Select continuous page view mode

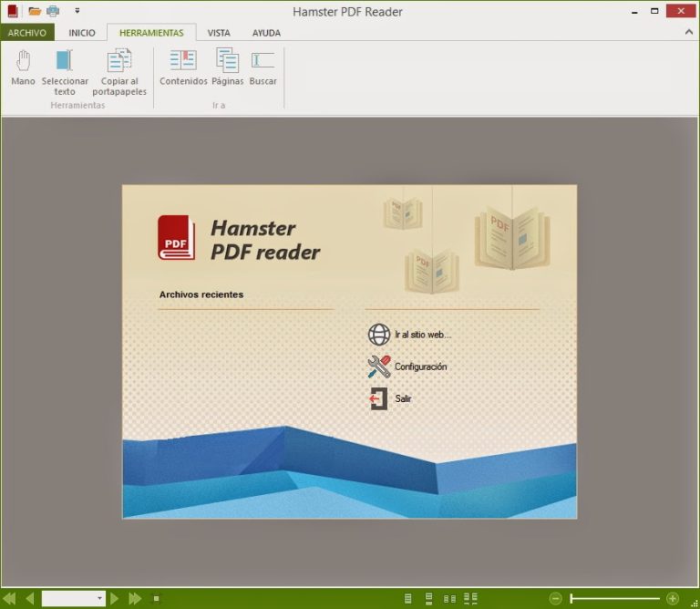(x=428, y=599)
